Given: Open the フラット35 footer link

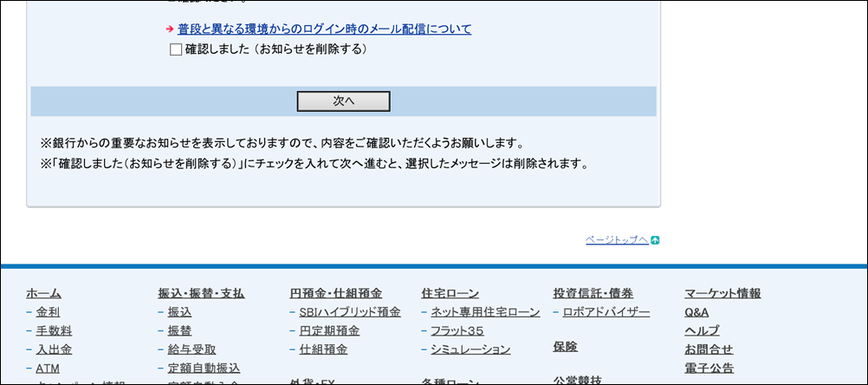Looking at the screenshot, I should coord(457,331).
